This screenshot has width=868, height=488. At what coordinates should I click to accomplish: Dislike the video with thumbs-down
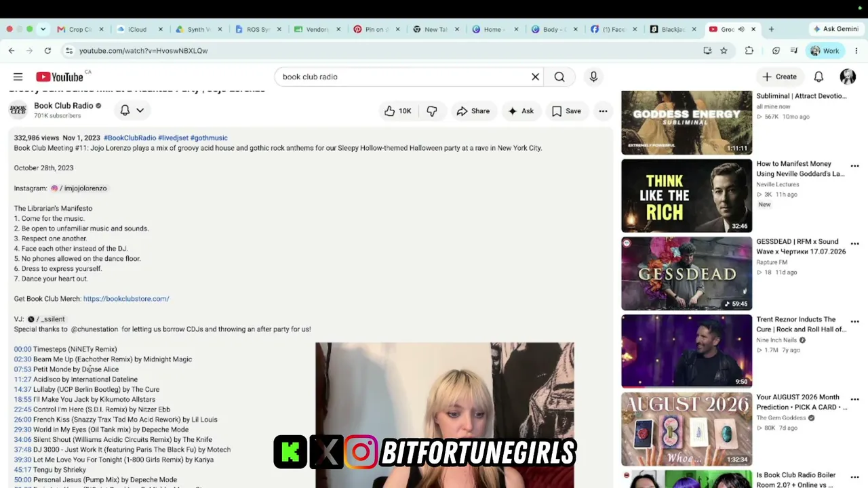click(432, 111)
